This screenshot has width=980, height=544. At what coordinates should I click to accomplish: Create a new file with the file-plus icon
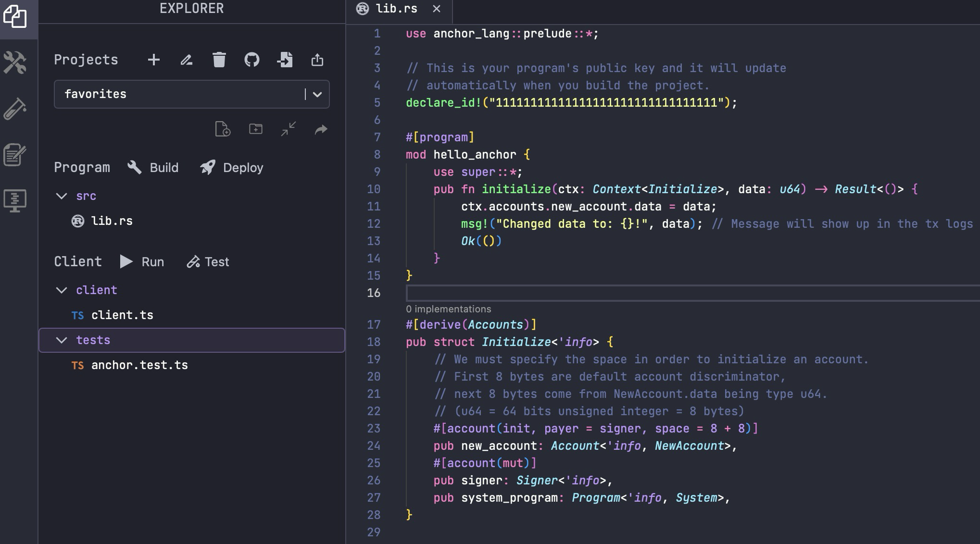click(x=223, y=129)
